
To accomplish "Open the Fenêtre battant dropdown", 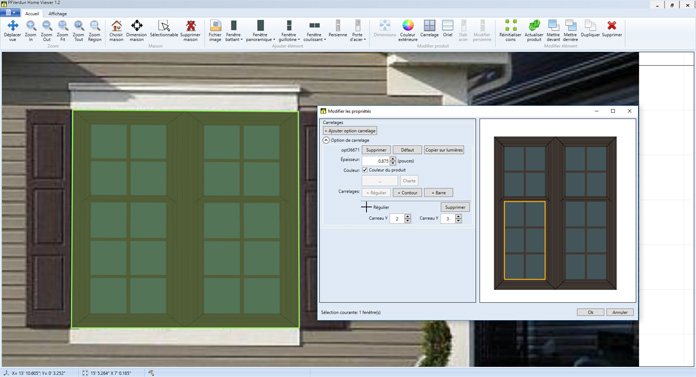I will 233,31.
